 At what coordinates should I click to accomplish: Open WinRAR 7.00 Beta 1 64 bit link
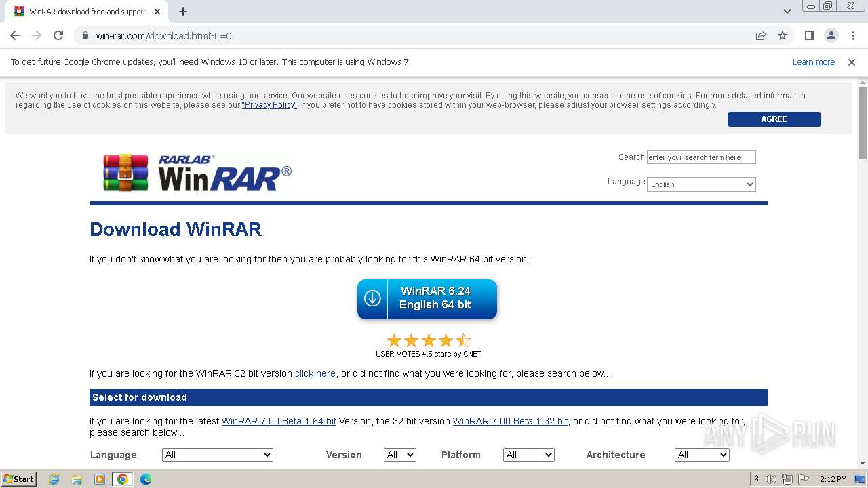[279, 421]
